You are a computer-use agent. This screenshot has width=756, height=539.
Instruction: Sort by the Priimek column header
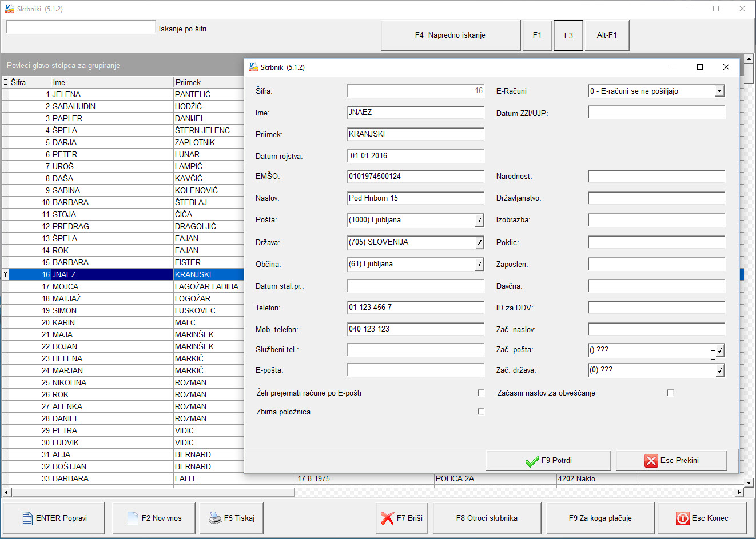209,82
